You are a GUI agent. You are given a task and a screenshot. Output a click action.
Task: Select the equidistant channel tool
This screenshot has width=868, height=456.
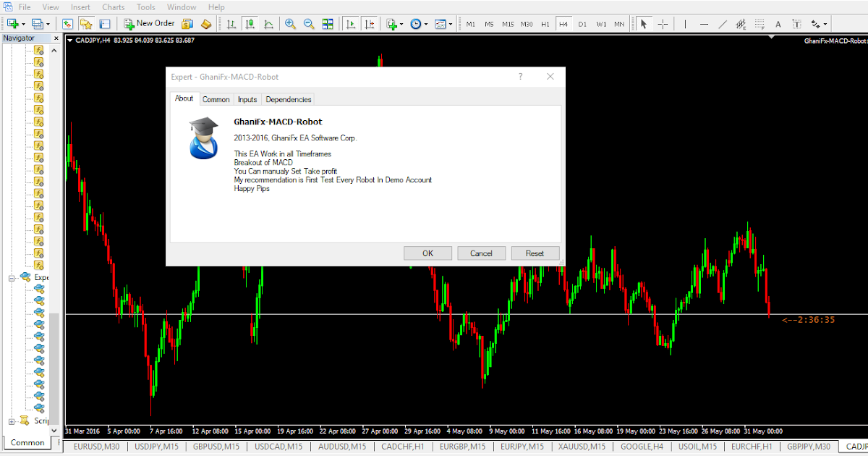[x=741, y=24]
